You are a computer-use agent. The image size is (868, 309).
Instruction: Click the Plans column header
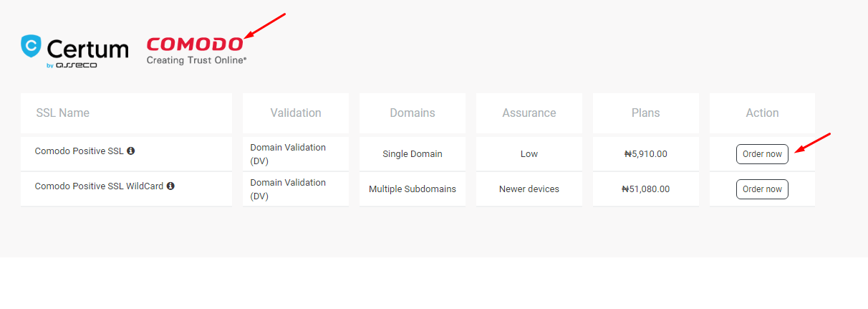click(x=646, y=113)
